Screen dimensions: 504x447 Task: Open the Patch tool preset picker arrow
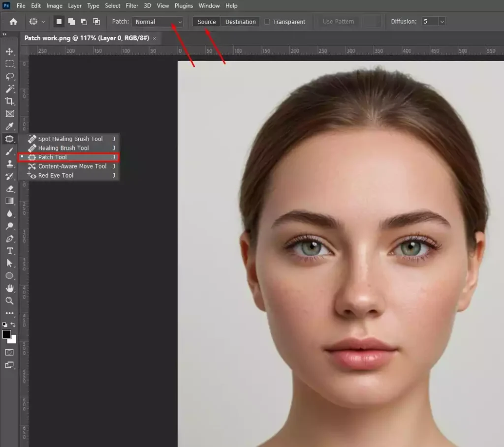[42, 22]
